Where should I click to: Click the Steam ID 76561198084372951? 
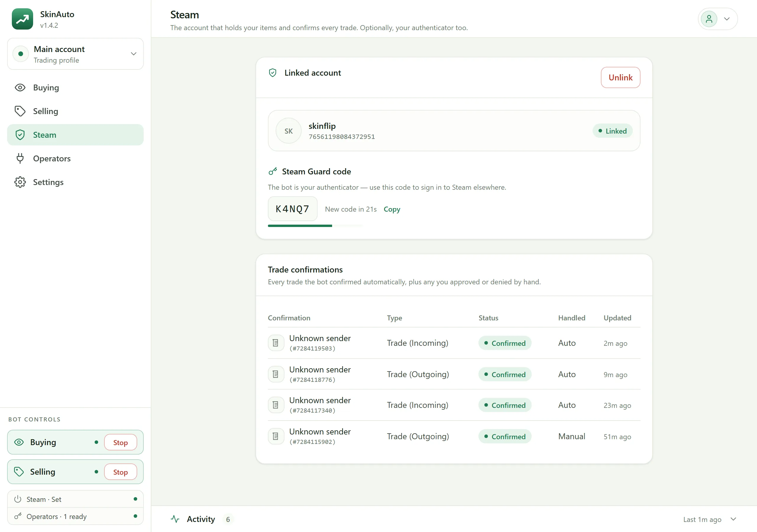pos(342,137)
